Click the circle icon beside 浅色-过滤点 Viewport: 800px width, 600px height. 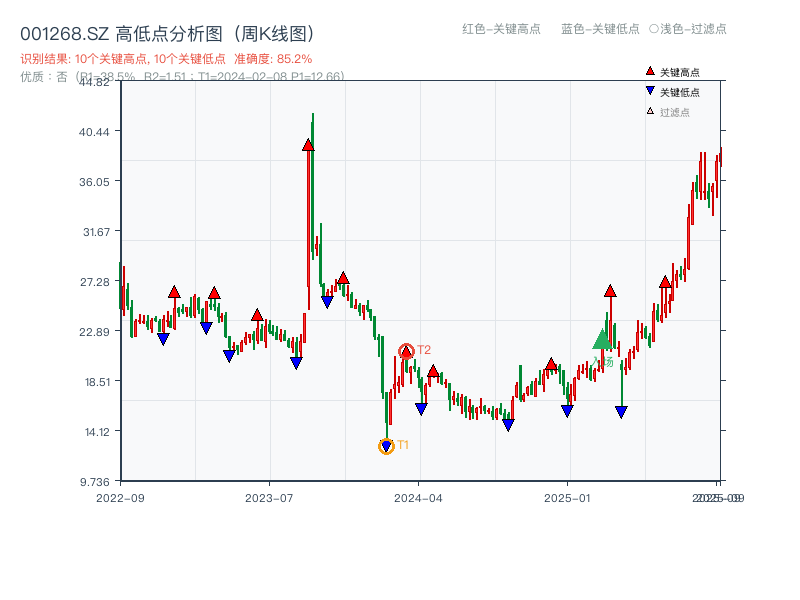[x=653, y=30]
